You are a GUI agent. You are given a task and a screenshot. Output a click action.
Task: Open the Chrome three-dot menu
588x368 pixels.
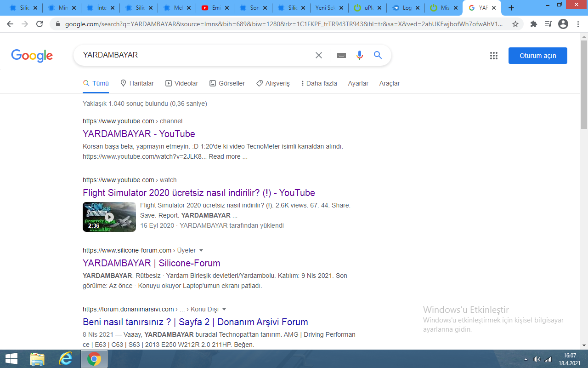[x=578, y=24]
